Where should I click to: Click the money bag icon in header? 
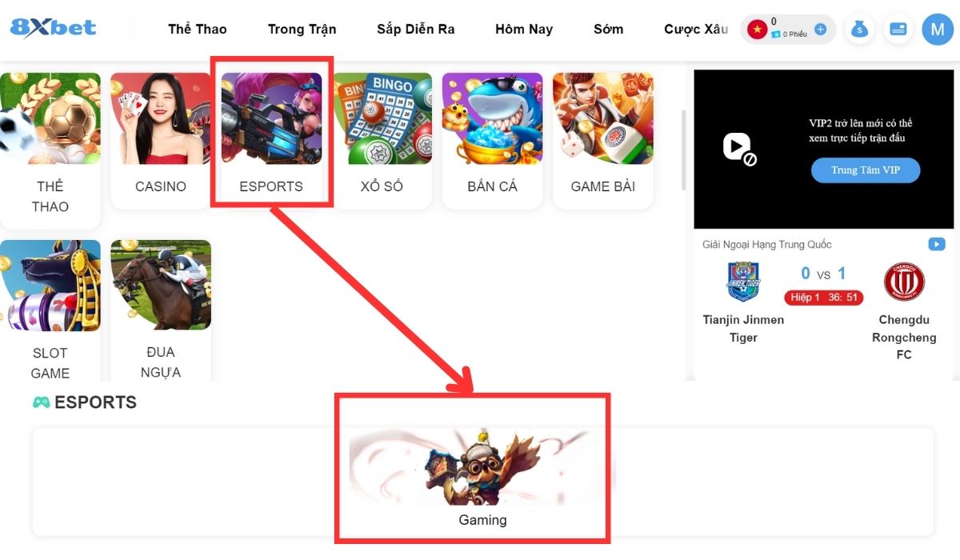(x=860, y=30)
